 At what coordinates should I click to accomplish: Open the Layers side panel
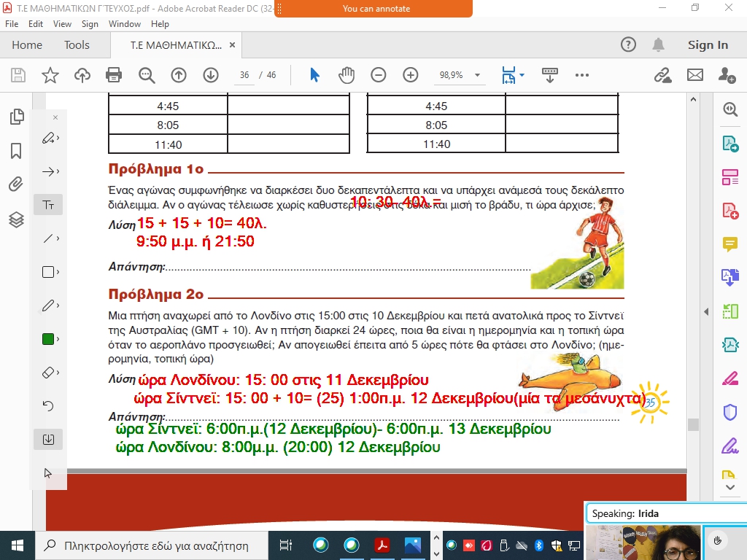16,219
